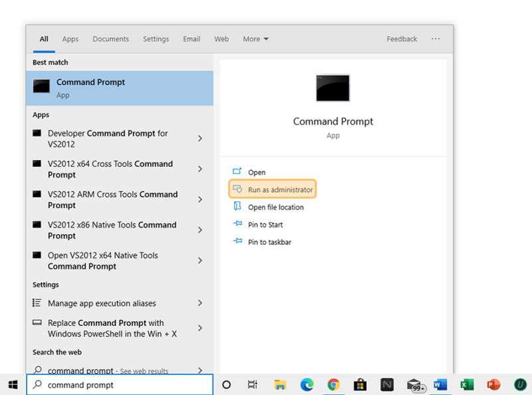
Task: Select Command Prompt best match result
Action: pos(120,88)
